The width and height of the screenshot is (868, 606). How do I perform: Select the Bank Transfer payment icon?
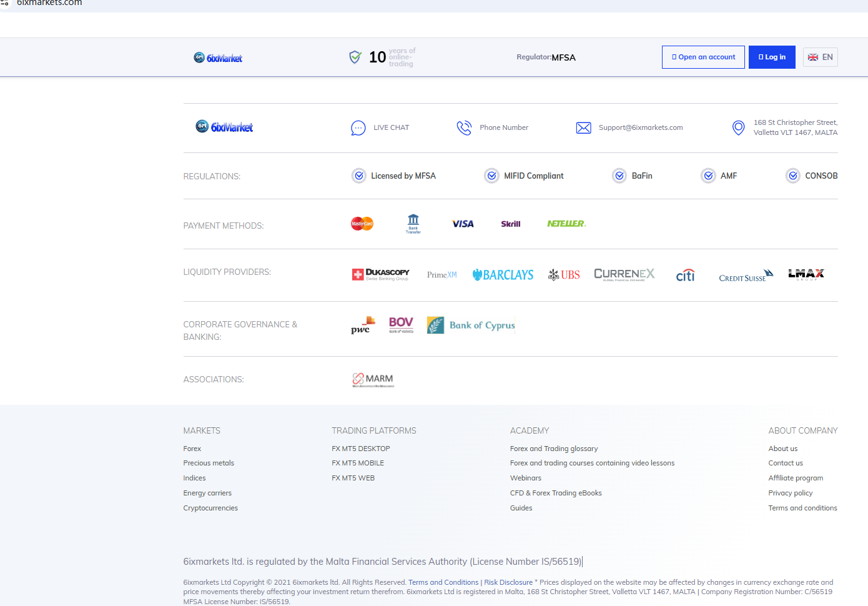[413, 224]
